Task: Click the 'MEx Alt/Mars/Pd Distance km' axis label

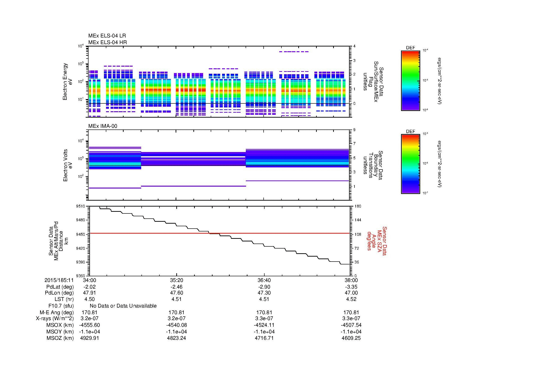Action: click(x=58, y=241)
